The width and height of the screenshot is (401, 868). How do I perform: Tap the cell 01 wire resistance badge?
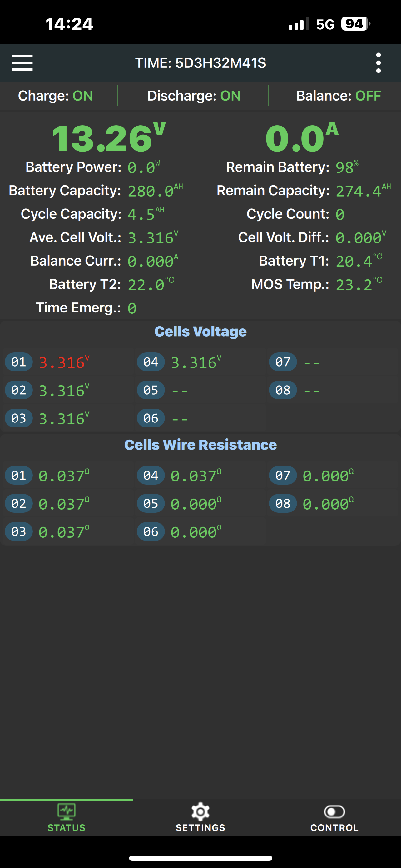19,476
